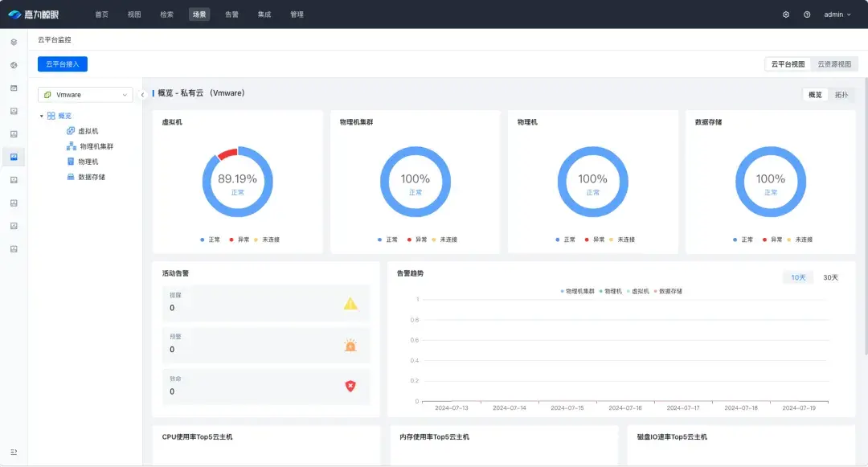Switch to 云资源视图 view toggle
The width and height of the screenshot is (868, 467).
coord(834,64)
